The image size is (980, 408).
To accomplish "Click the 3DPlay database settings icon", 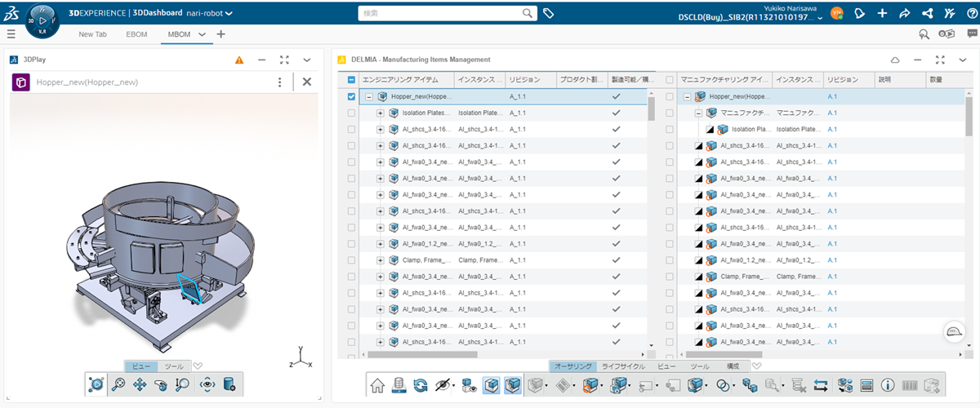I will [229, 384].
